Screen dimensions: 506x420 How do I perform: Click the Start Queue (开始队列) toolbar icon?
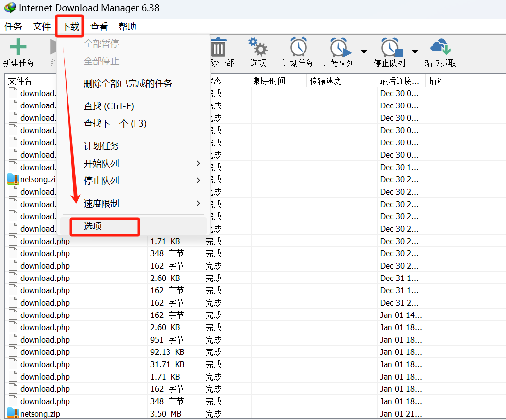pyautogui.click(x=340, y=48)
